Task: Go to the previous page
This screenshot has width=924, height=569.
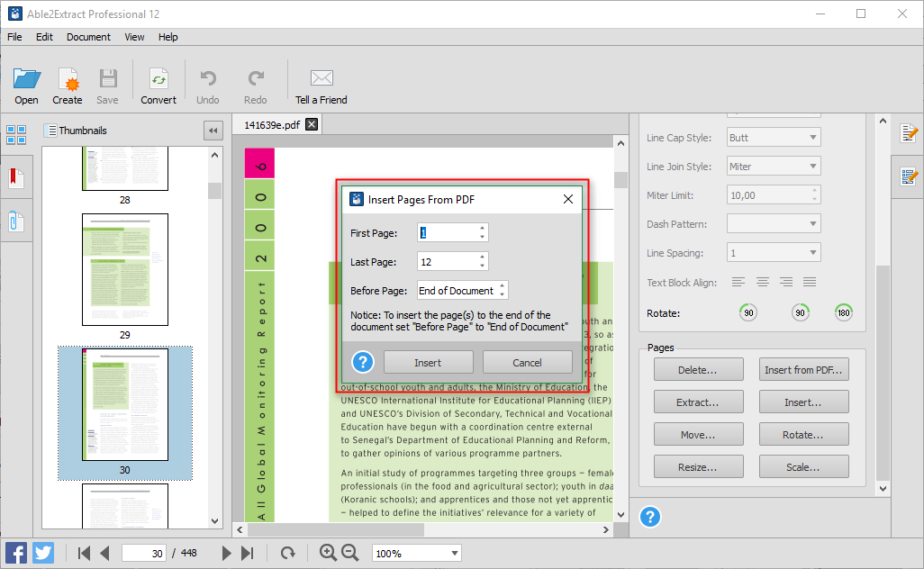Action: (104, 553)
